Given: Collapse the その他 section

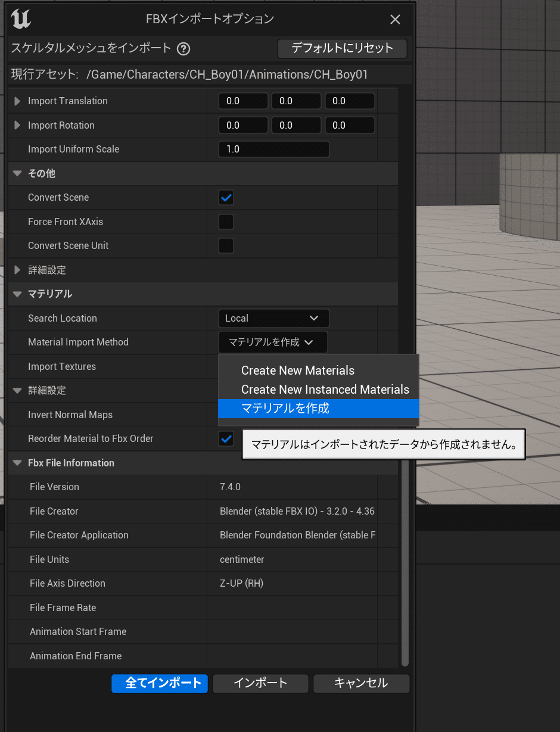Looking at the screenshot, I should pos(17,173).
